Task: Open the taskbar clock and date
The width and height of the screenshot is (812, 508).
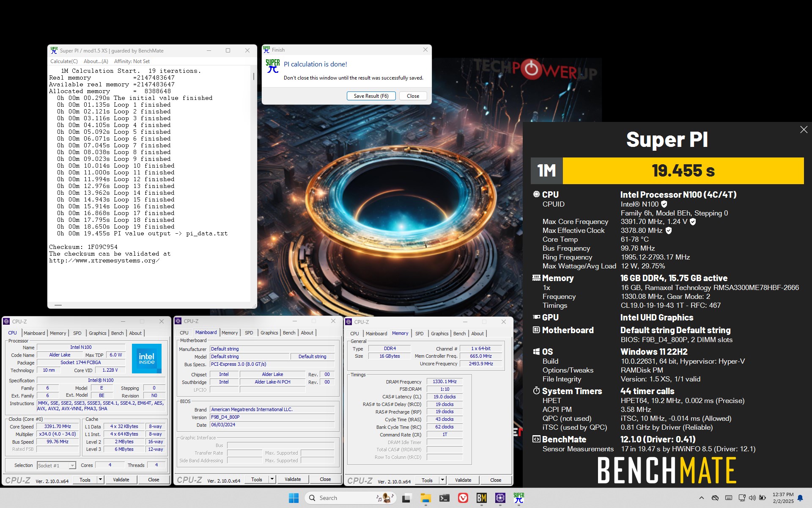Action: coord(783,498)
